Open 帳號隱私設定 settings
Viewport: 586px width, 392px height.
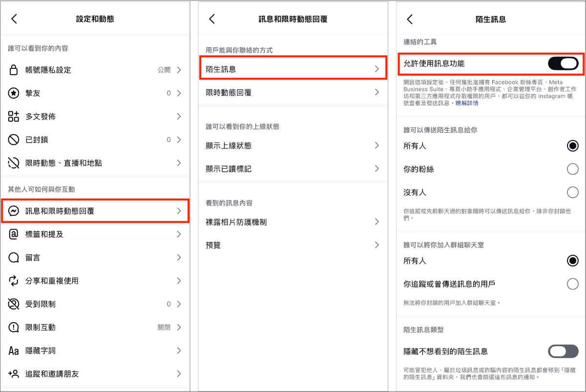click(95, 70)
